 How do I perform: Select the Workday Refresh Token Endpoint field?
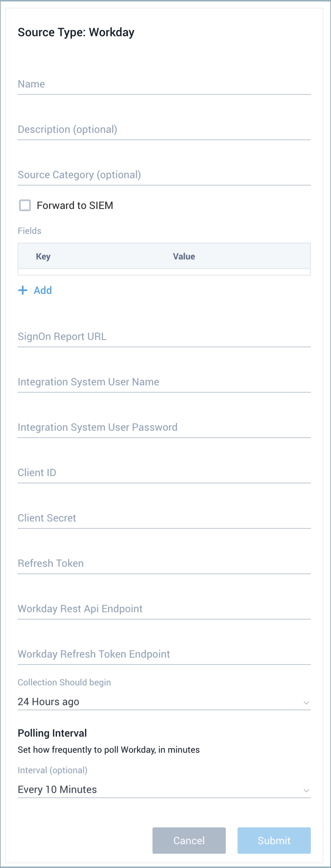pyautogui.click(x=164, y=654)
